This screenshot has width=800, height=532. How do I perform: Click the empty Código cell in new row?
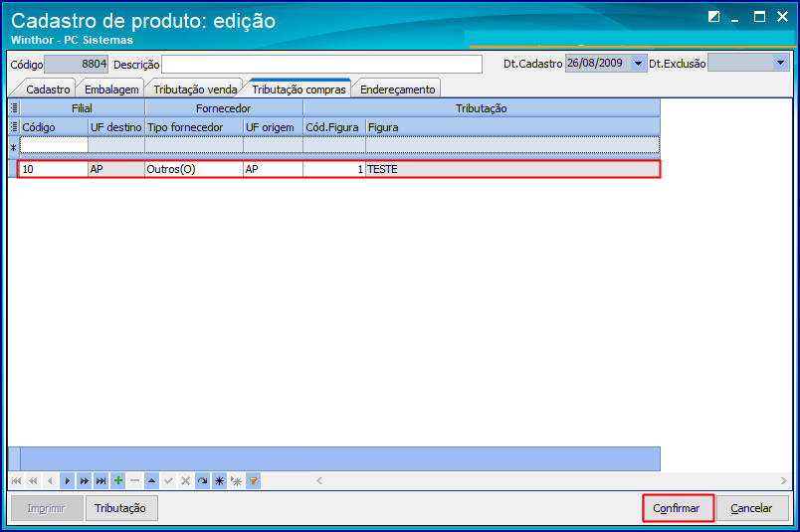click(54, 146)
